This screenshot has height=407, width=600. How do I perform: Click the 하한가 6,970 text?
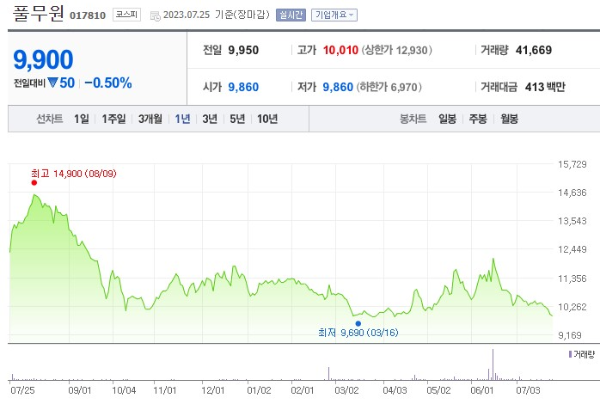[x=389, y=87]
